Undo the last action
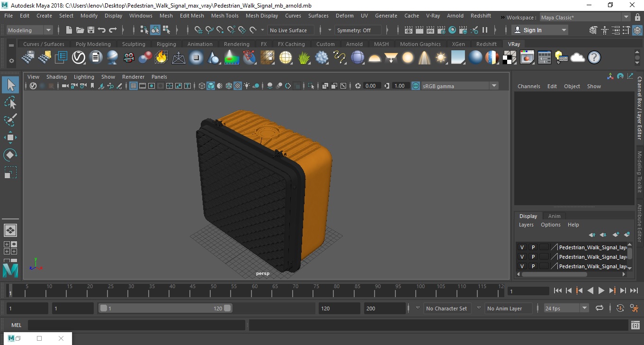The image size is (644, 345). tap(102, 30)
